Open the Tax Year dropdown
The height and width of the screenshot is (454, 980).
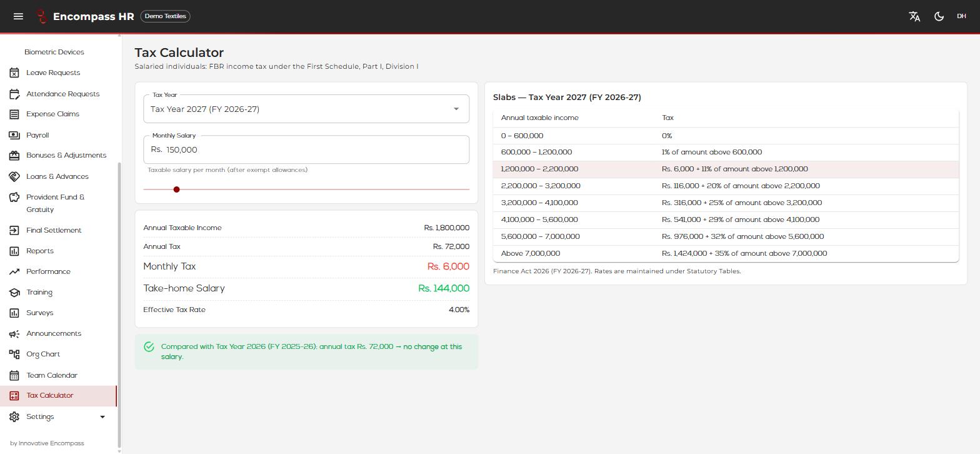[x=306, y=109]
